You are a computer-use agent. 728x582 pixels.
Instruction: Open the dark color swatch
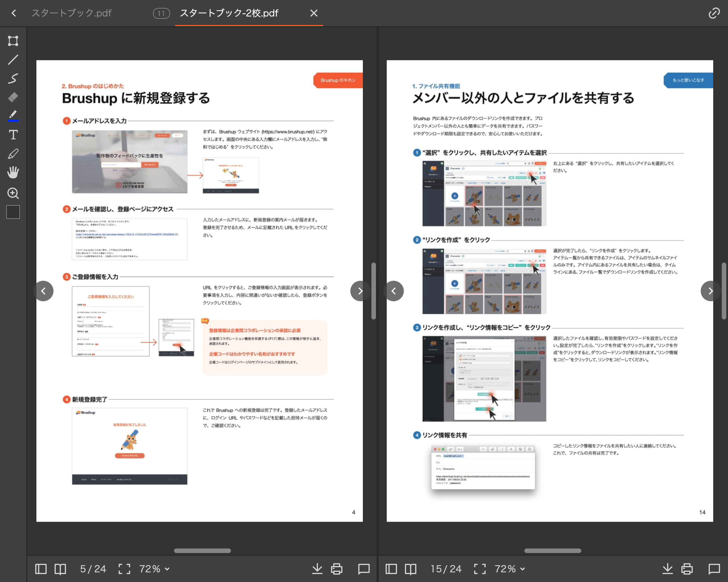pos(13,212)
